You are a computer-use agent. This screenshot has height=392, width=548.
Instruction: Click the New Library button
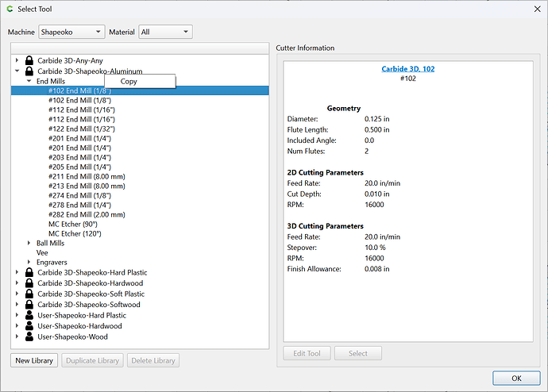(x=34, y=360)
